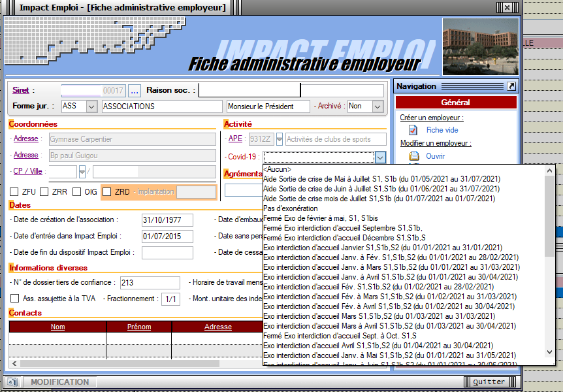Choose Fermé Exo de février à mai option

321,218
